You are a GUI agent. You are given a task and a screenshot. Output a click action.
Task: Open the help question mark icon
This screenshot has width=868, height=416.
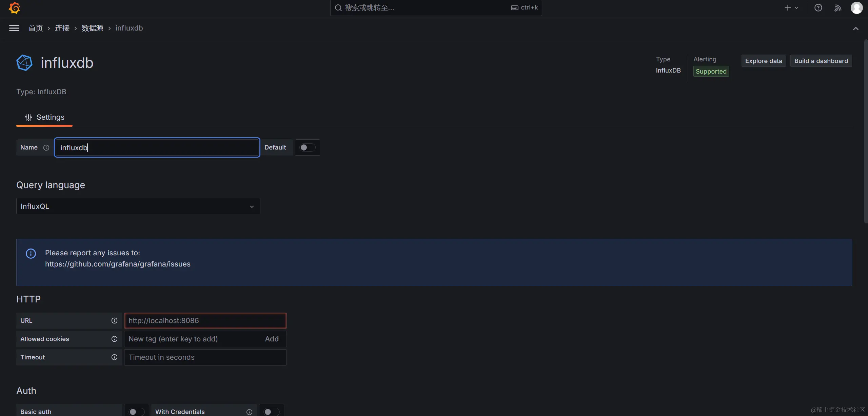coord(818,8)
